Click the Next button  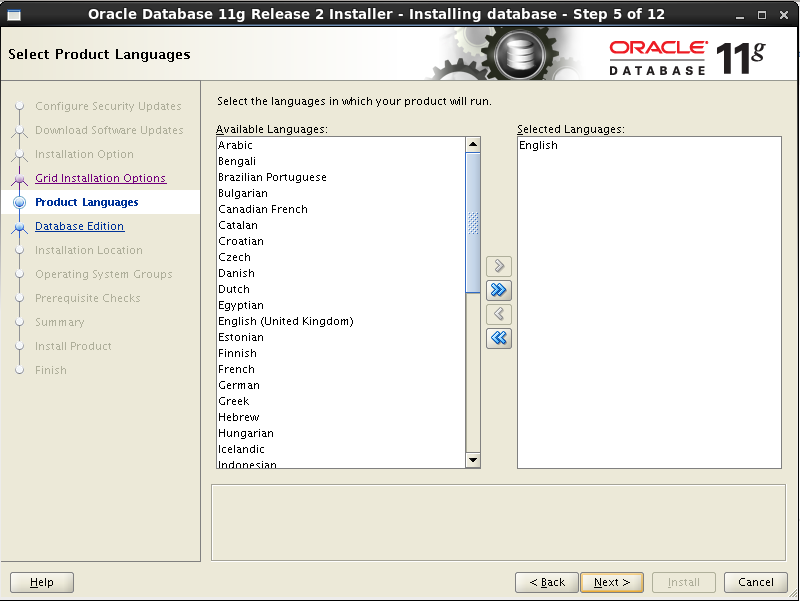(x=612, y=582)
